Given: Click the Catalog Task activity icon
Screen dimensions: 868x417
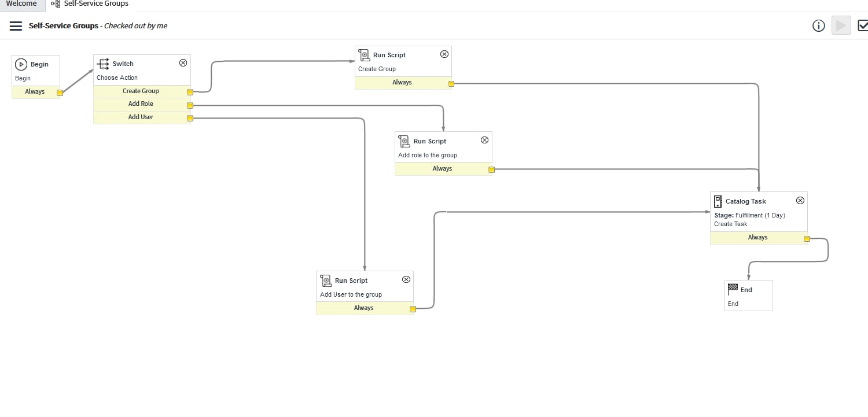Looking at the screenshot, I should (718, 201).
